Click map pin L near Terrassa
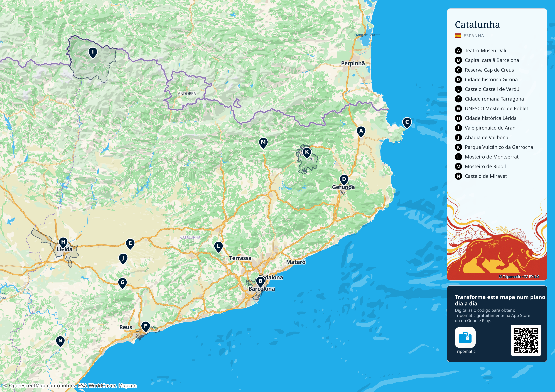The image size is (555, 392). (218, 247)
